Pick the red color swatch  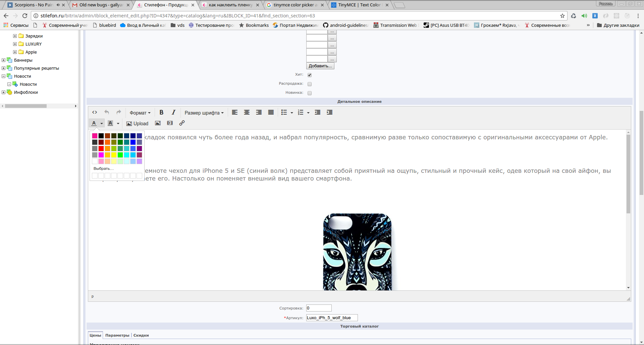coord(101,148)
